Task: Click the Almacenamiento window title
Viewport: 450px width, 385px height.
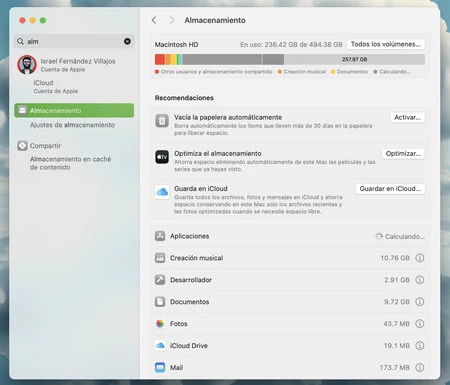Action: pos(215,20)
